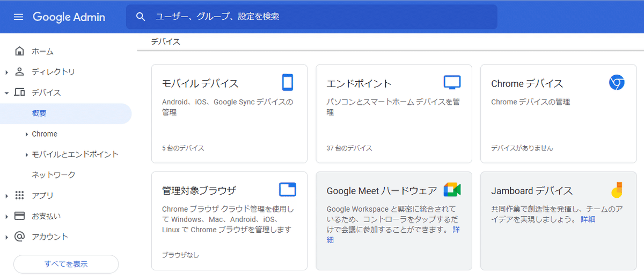Click the mobile device phone icon

tap(288, 82)
